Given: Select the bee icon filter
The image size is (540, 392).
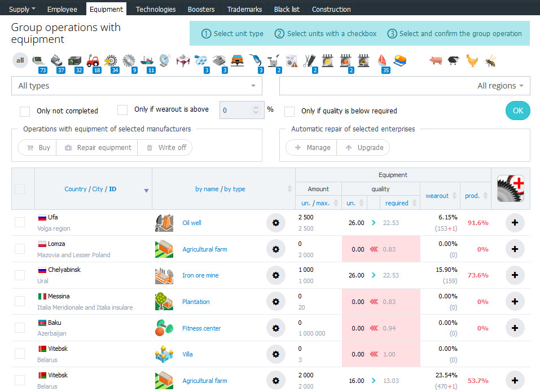Looking at the screenshot, I should 490,60.
